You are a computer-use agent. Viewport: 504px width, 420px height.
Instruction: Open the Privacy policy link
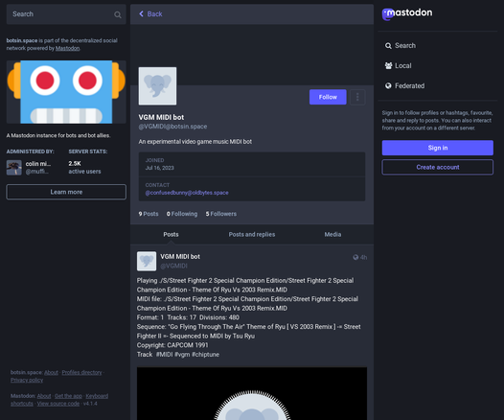click(27, 380)
